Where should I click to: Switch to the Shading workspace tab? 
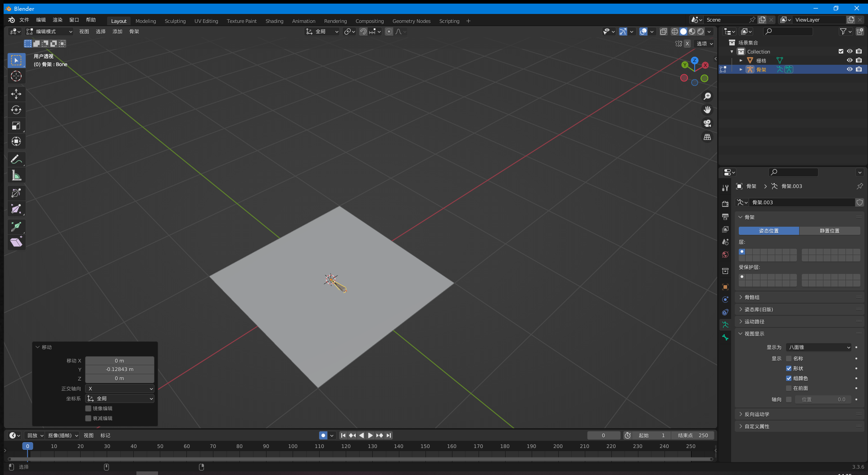[274, 21]
